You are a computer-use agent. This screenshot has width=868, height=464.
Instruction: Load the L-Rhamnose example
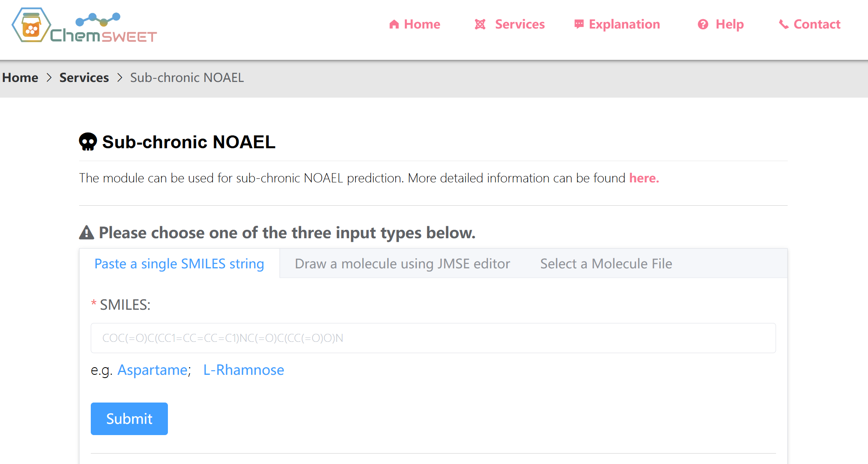(x=243, y=370)
